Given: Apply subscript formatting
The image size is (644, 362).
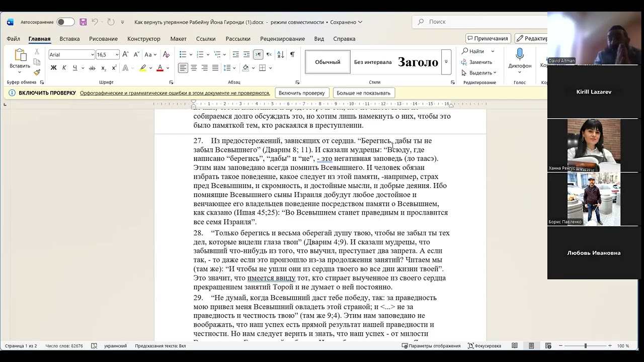Looking at the screenshot, I should tap(103, 68).
